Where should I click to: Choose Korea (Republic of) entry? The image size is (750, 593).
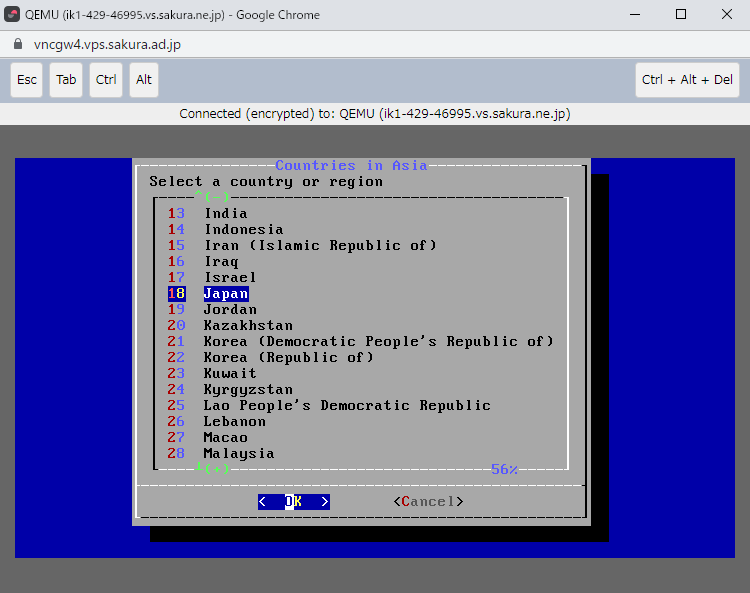[x=288, y=358]
